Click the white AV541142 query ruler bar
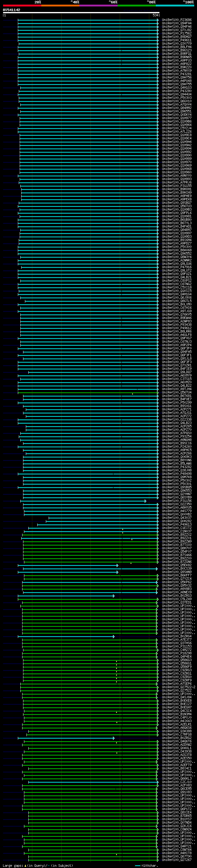197x868 pixels. 81,12
